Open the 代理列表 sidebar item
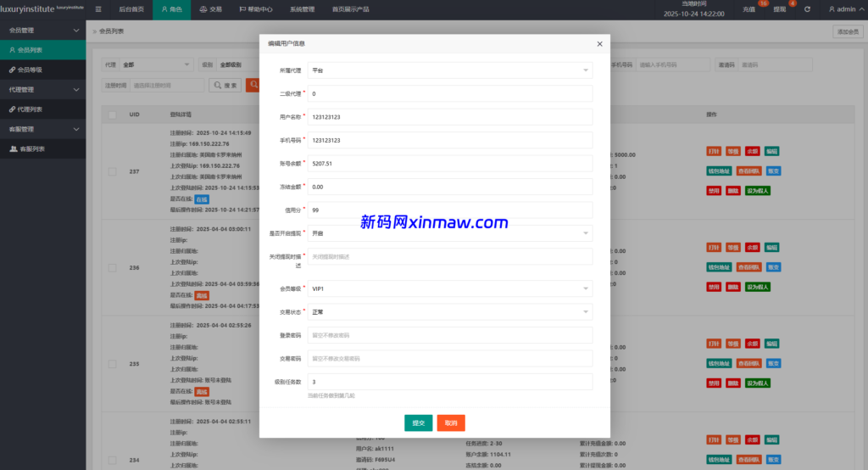The height and width of the screenshot is (470, 868). tap(42, 109)
